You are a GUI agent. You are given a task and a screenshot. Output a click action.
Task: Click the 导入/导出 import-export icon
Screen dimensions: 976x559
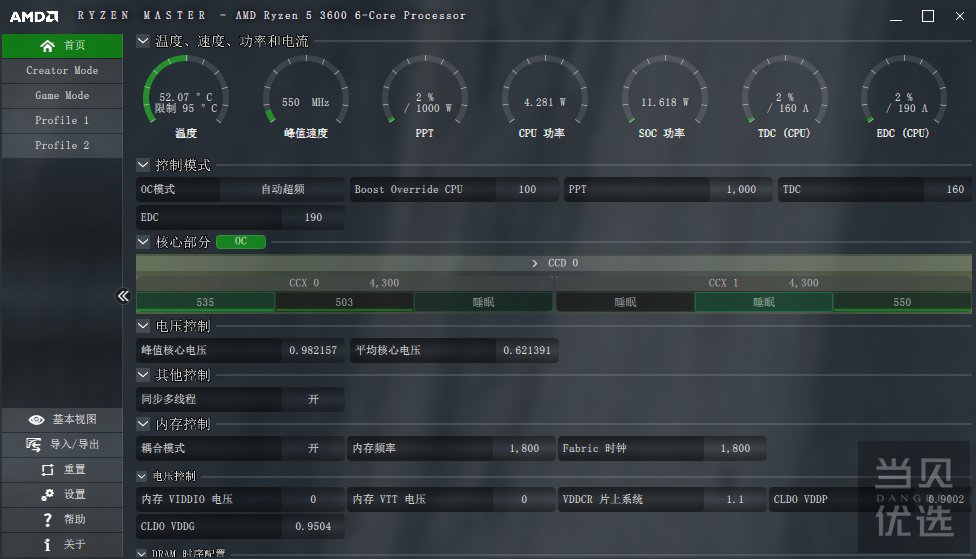coord(34,444)
